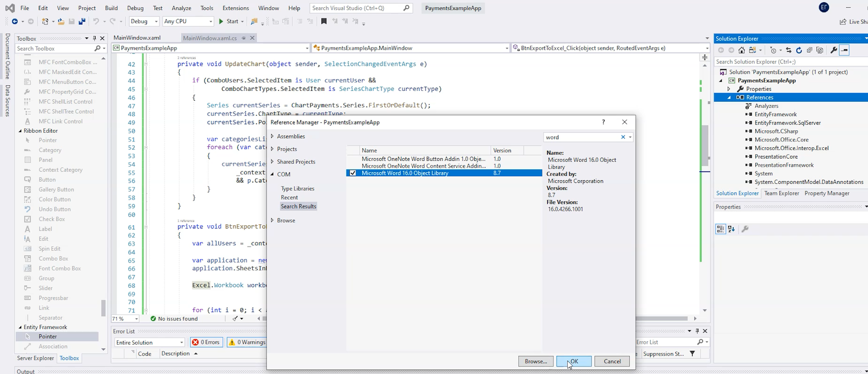
Task: Click the Pending Changes Filter clock icon
Action: (773, 50)
